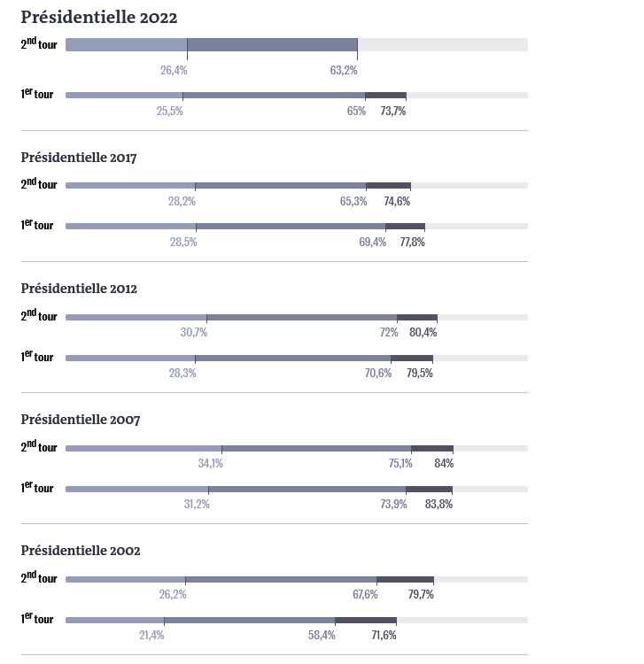
Task: Click the 21,4% label in 2002
Action: (151, 636)
